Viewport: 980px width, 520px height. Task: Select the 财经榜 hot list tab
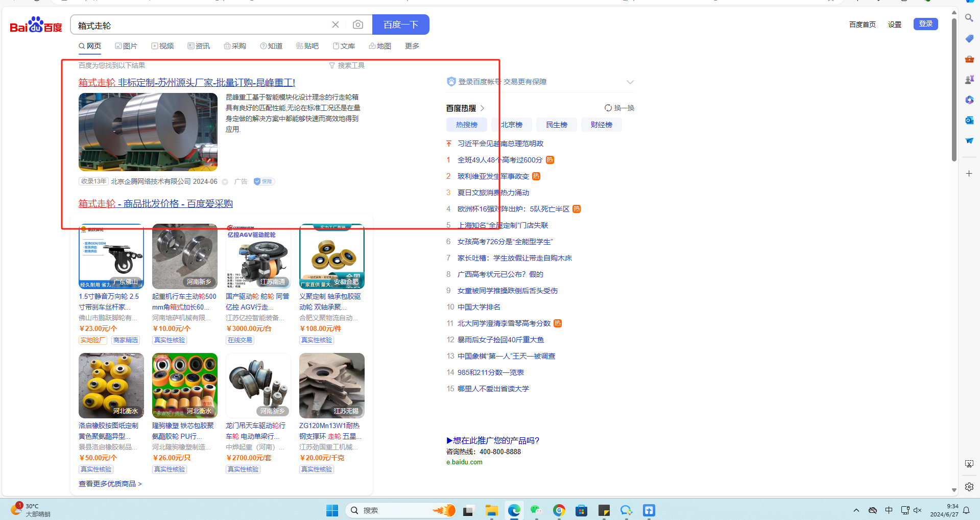602,125
